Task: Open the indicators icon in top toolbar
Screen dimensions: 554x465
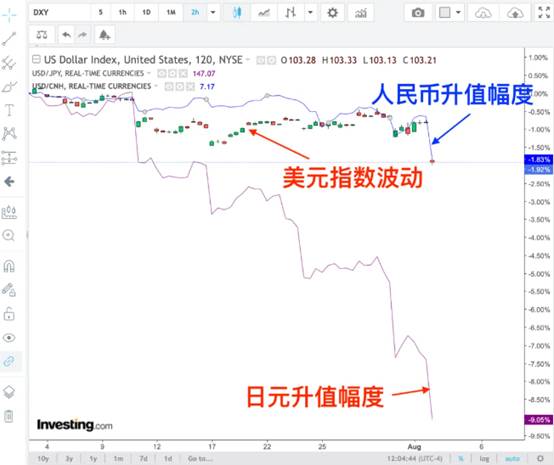Action: 361,13
